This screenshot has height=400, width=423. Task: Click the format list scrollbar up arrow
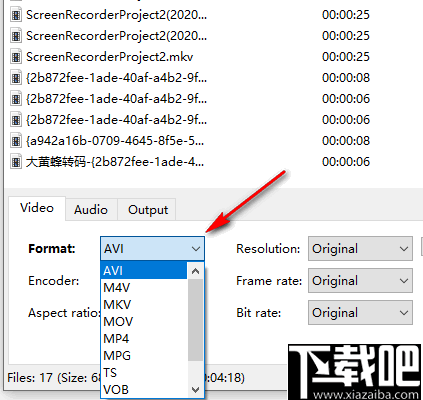click(x=196, y=271)
